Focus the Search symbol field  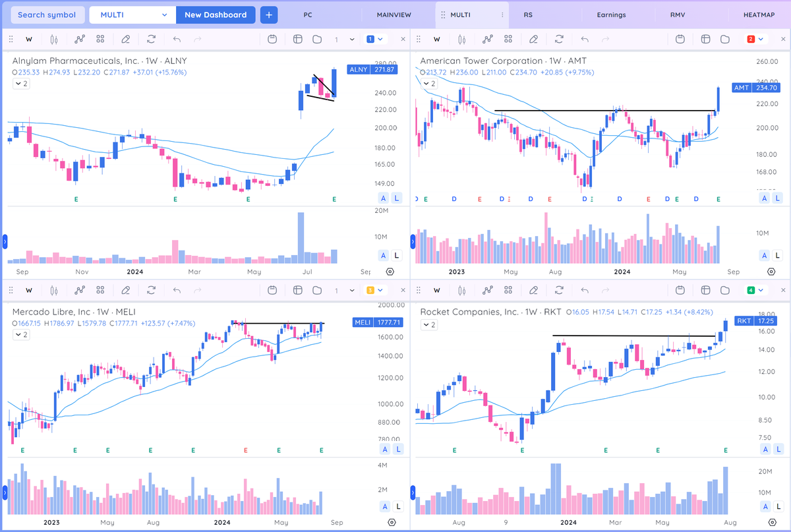47,15
